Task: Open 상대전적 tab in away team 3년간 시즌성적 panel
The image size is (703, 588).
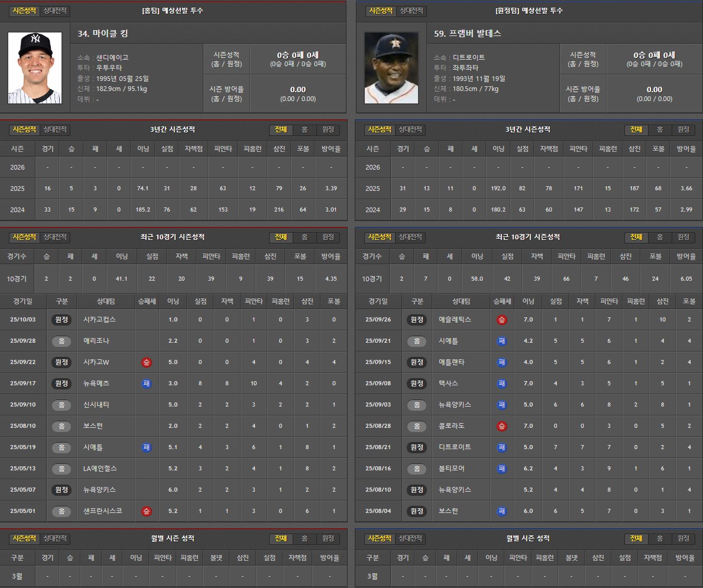Action: coord(411,129)
